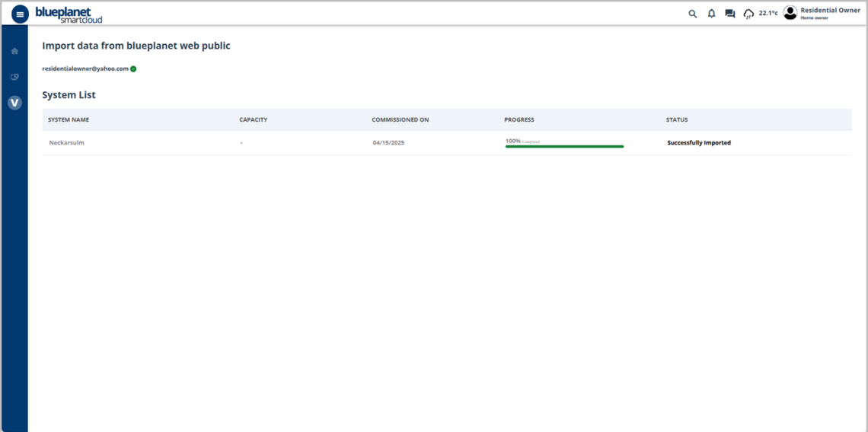Select the Neckarsulm system row
Image resolution: width=868 pixels, height=432 pixels.
67,143
